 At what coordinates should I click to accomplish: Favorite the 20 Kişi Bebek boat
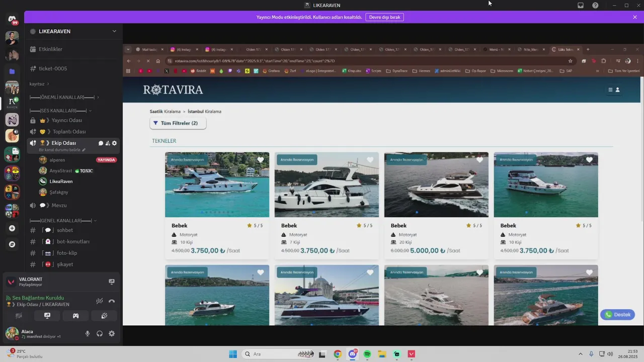(479, 160)
